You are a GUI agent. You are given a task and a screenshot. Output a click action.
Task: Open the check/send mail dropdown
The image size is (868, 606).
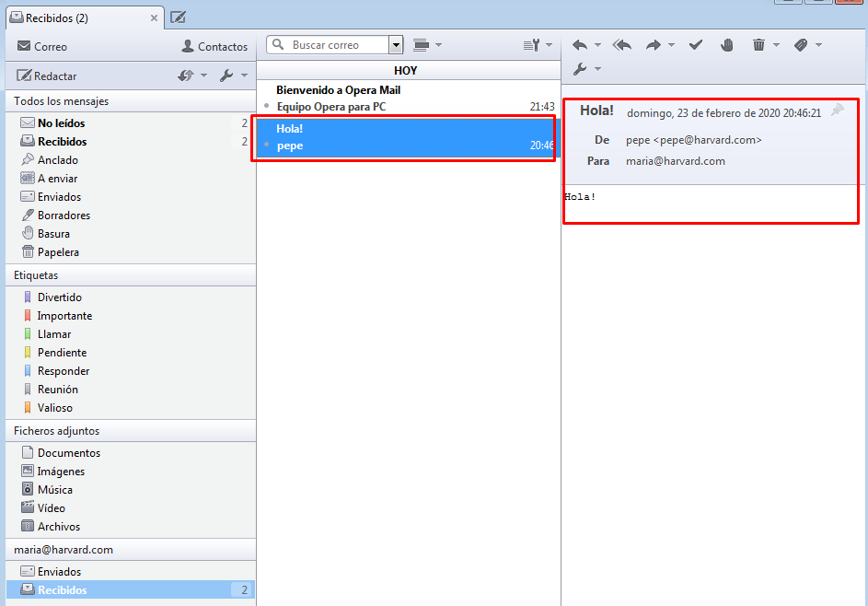(x=191, y=76)
